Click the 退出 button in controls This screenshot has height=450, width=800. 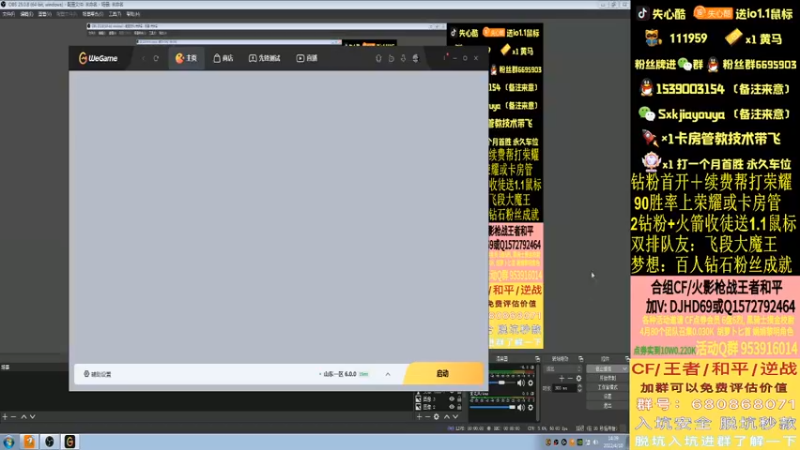608,406
